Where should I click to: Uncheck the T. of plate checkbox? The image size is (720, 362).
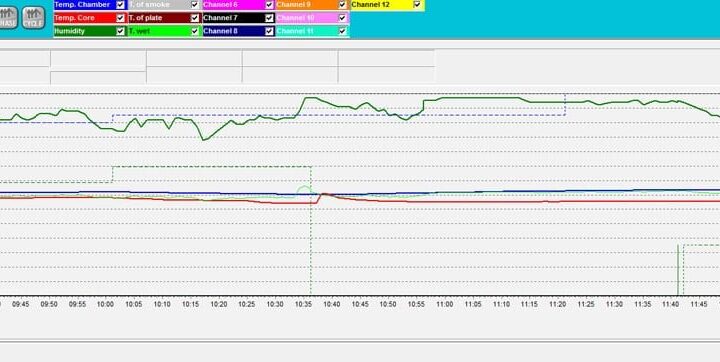(x=195, y=18)
